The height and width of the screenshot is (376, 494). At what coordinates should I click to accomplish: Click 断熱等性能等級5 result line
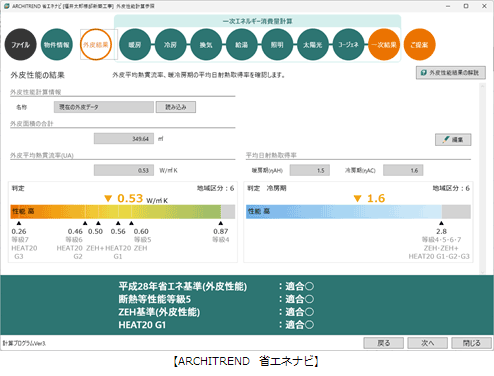pyautogui.click(x=216, y=299)
